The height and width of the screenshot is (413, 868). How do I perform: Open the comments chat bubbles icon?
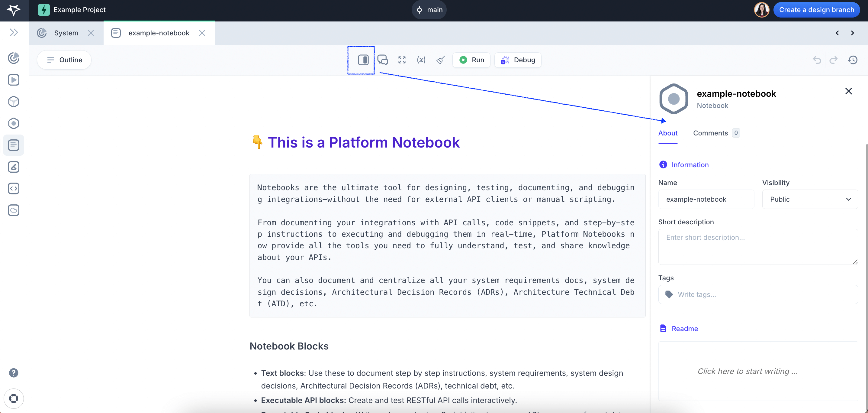click(x=382, y=60)
